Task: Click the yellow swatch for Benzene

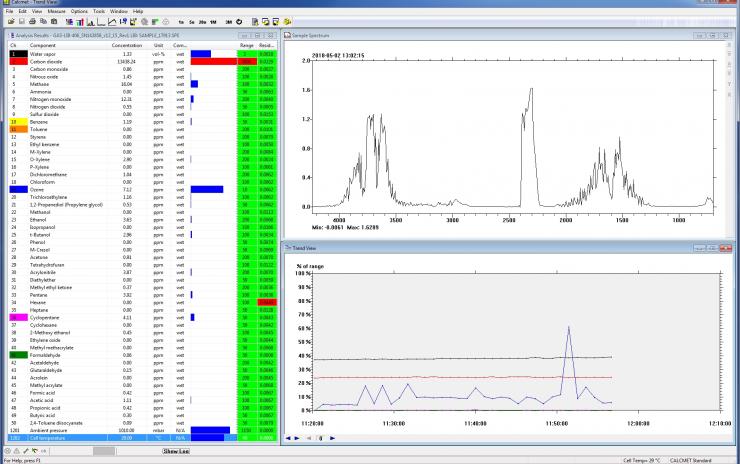Action: coord(18,122)
